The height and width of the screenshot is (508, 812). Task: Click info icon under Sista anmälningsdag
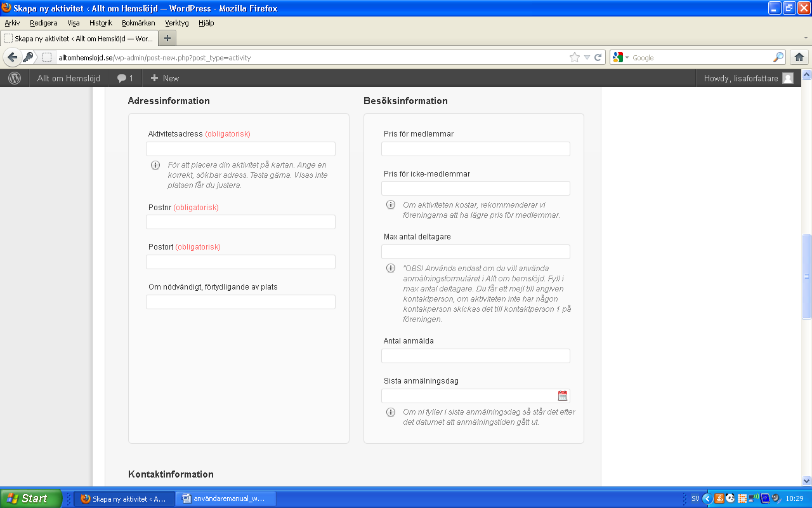391,412
